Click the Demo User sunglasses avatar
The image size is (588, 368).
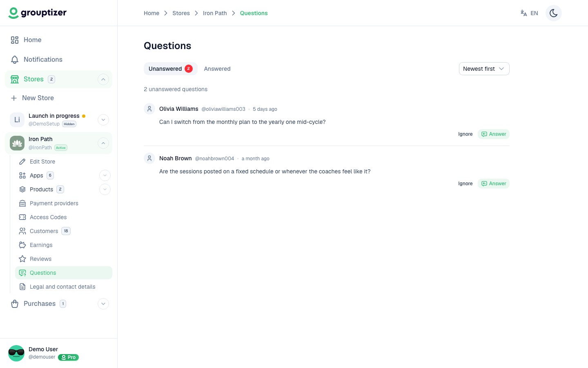[16, 353]
